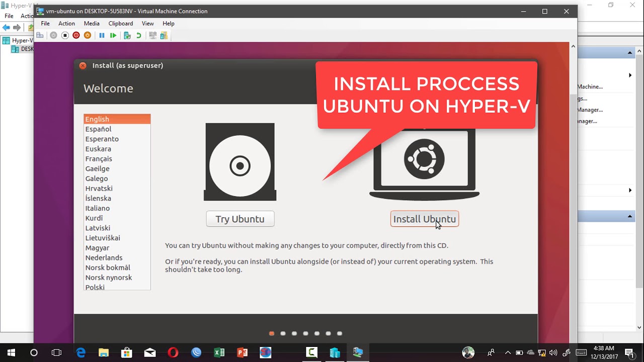The image size is (644, 362).
Task: Open the View menu
Action: tap(148, 24)
